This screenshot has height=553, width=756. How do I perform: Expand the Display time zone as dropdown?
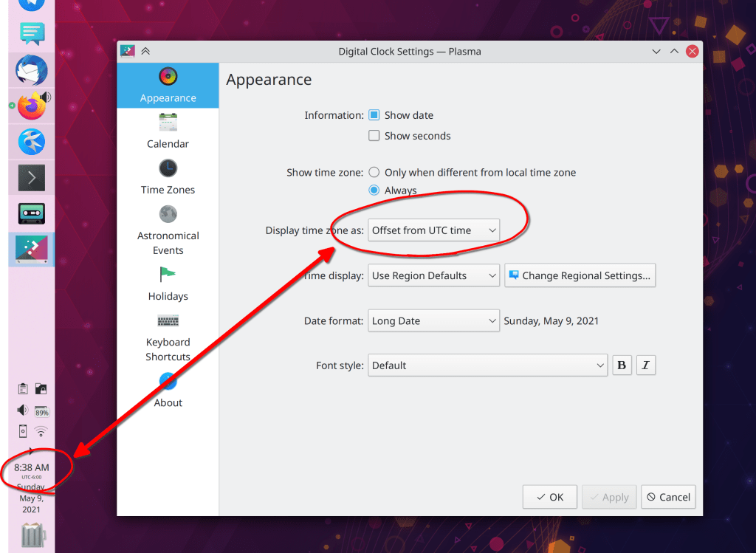point(434,230)
